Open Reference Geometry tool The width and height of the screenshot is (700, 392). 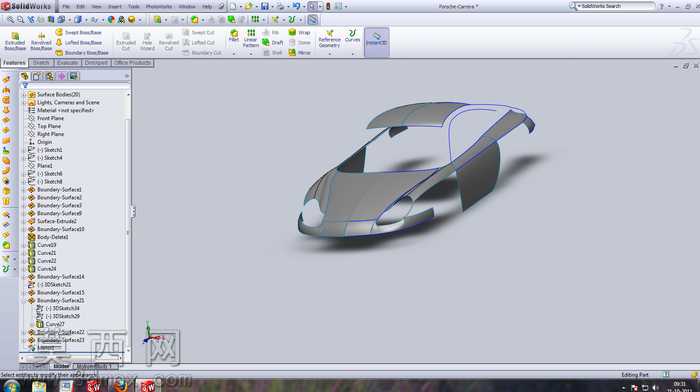pos(329,39)
